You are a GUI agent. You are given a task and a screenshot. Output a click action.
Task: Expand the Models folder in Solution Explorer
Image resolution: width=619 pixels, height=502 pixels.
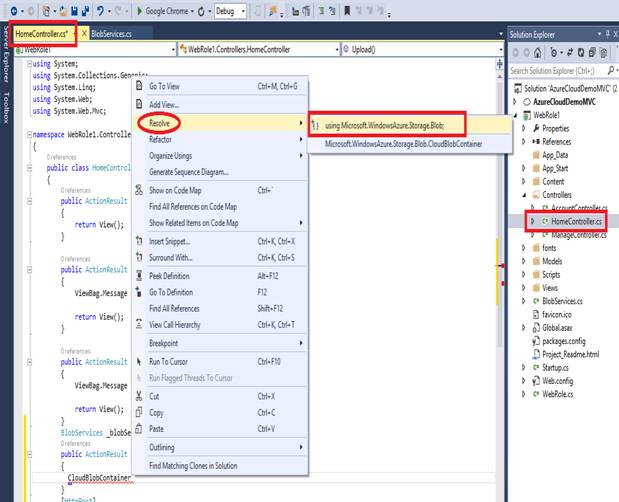pyautogui.click(x=524, y=262)
